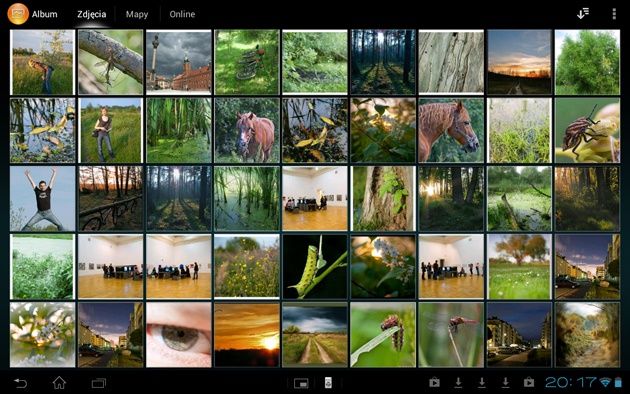The height and width of the screenshot is (394, 630).
Task: Open the horse head profile photo
Action: (x=451, y=131)
